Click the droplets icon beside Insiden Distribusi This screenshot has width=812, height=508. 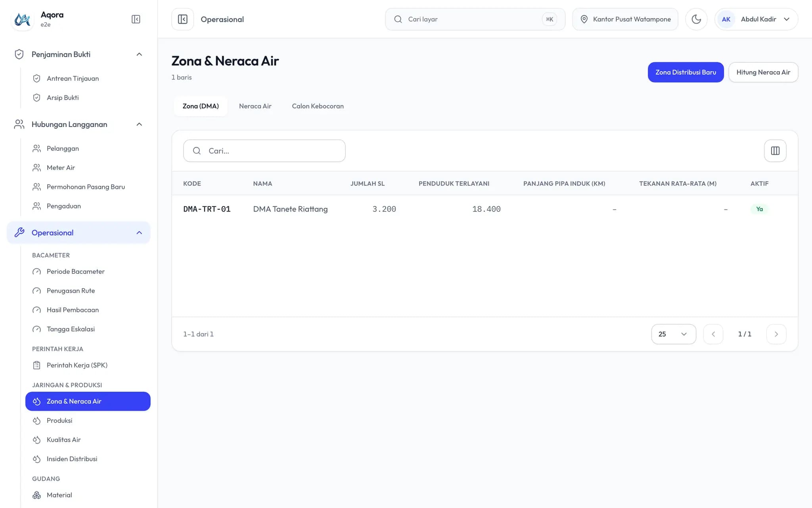[36, 459]
